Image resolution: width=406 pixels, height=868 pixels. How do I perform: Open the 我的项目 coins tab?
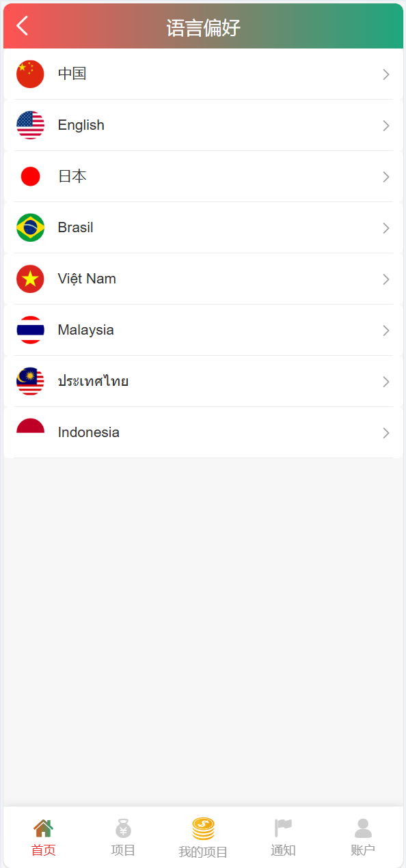click(203, 838)
